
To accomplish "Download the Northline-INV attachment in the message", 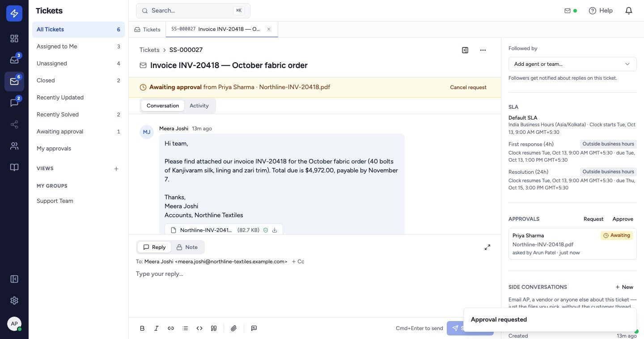I will pyautogui.click(x=275, y=230).
